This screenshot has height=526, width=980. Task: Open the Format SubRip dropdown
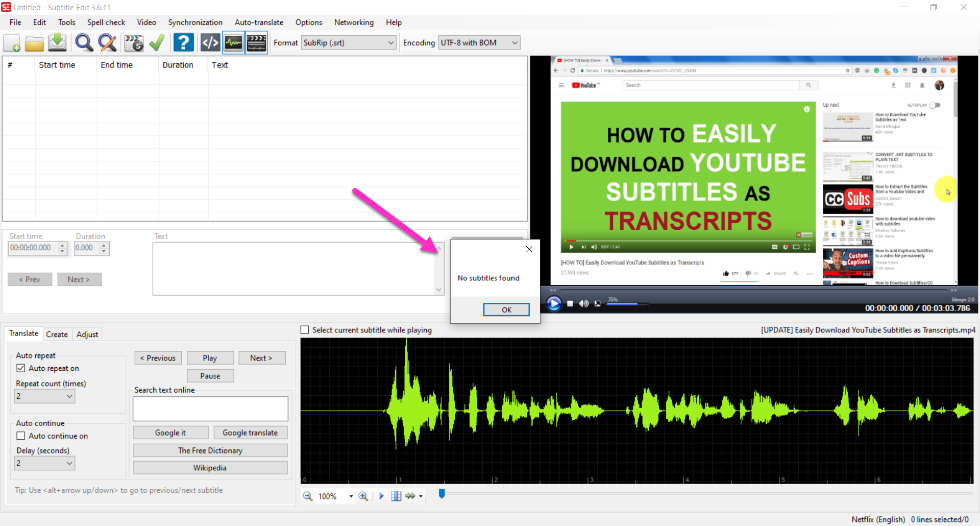point(349,43)
